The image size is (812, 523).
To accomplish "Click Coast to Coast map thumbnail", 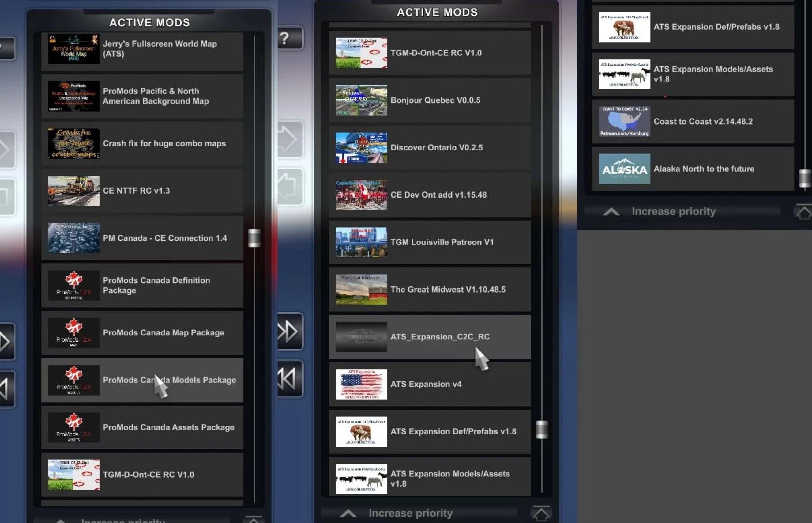I will 624,121.
